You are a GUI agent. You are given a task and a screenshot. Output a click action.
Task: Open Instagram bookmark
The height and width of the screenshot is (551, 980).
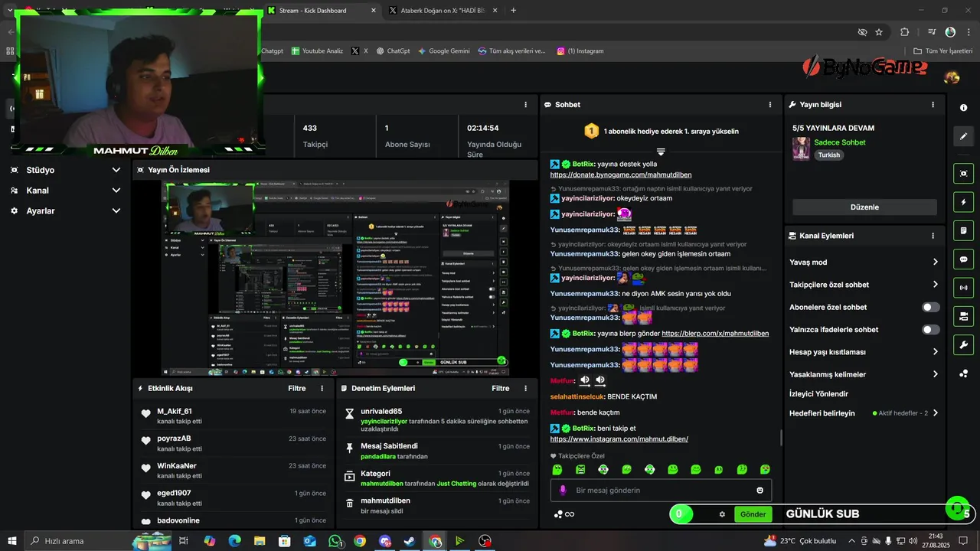[x=580, y=51]
